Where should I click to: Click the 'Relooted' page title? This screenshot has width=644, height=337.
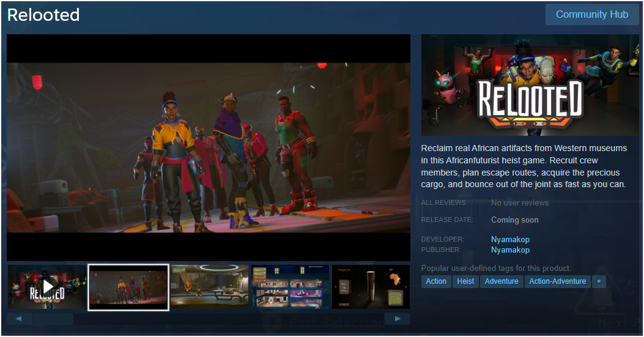43,15
